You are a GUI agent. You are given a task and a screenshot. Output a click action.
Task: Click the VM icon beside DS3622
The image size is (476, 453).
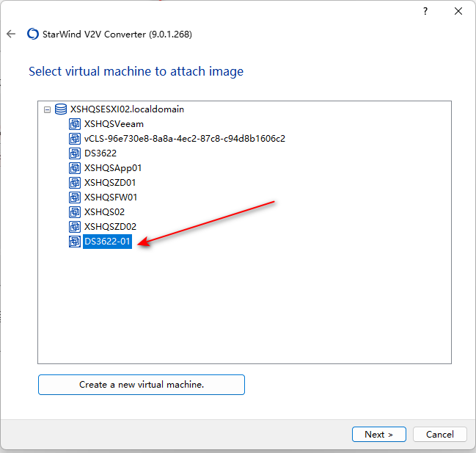(x=75, y=153)
